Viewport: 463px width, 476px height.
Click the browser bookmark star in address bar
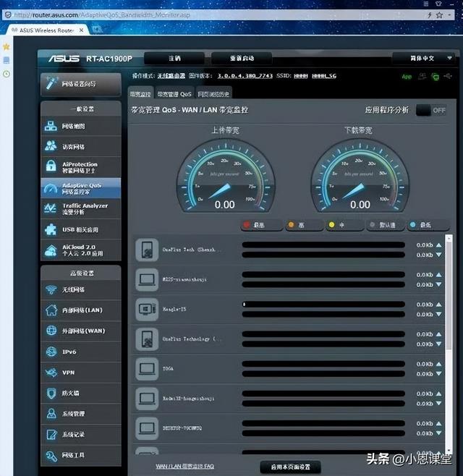(x=439, y=15)
